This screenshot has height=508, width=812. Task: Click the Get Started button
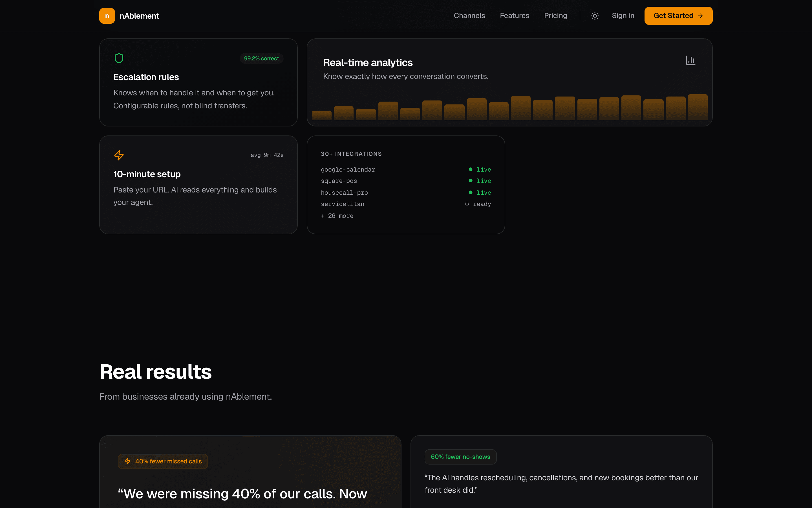(678, 16)
